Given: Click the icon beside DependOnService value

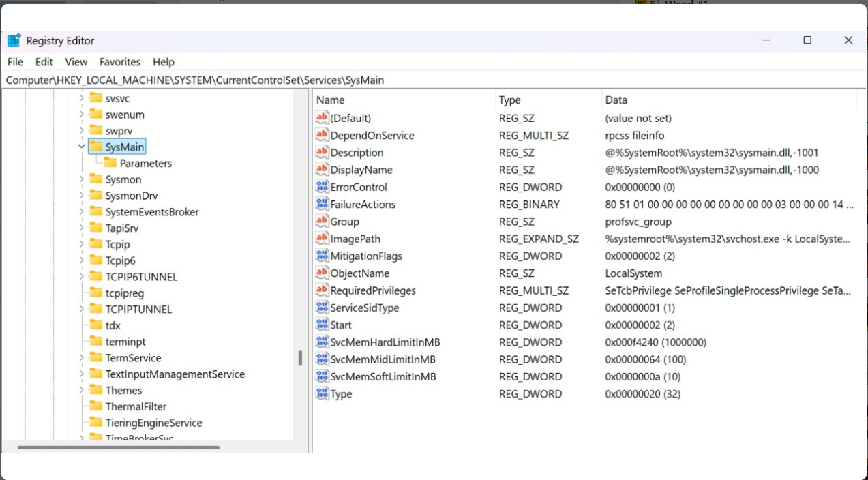Looking at the screenshot, I should (323, 135).
